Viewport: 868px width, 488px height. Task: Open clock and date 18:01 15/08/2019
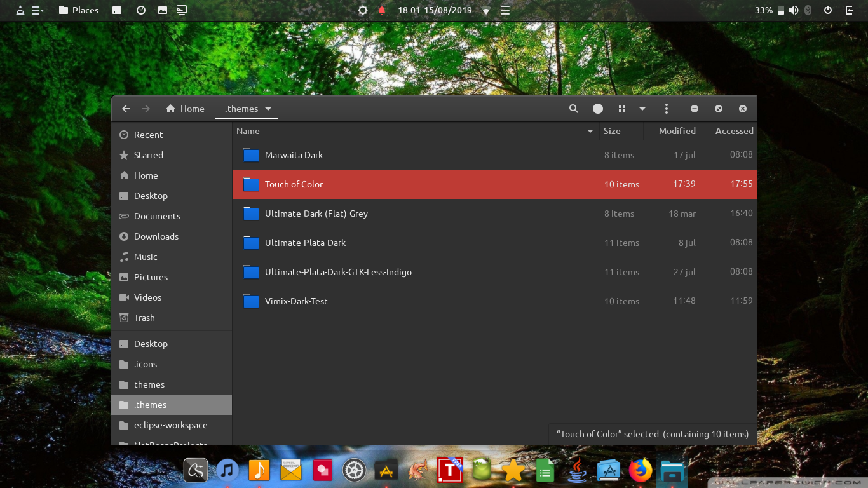click(x=435, y=10)
